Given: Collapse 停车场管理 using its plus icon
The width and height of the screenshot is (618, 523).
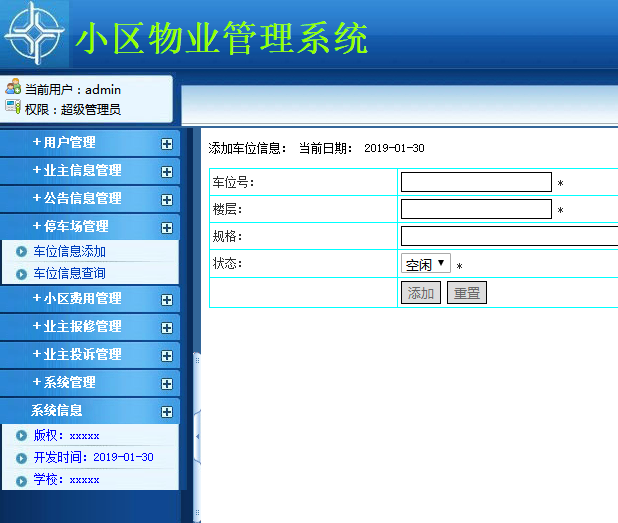Looking at the screenshot, I should pos(167,228).
